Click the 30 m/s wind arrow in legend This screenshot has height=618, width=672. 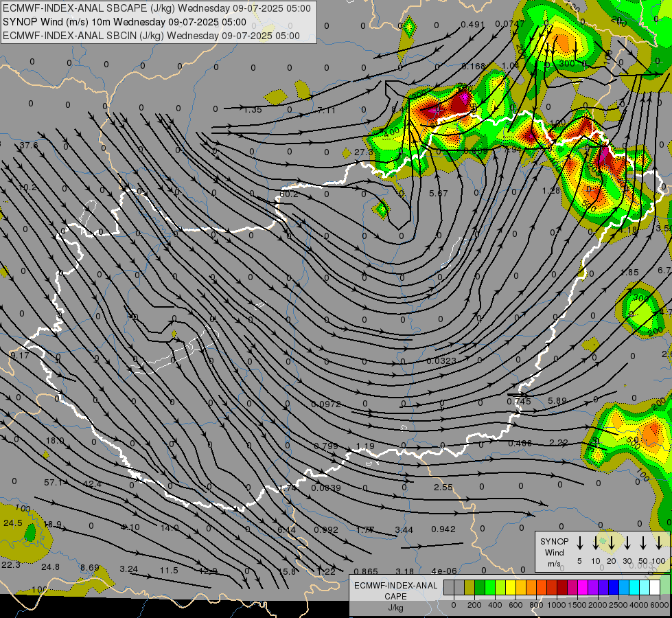tap(627, 542)
